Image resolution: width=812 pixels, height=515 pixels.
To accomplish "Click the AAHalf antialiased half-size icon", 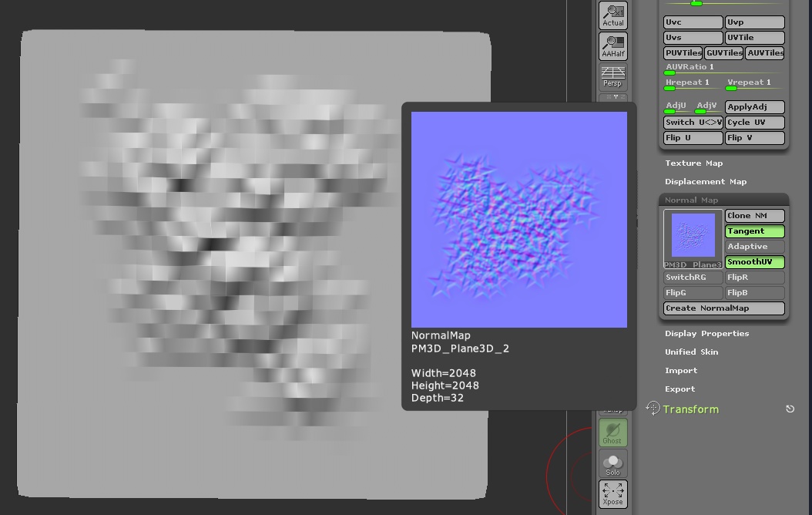I will pyautogui.click(x=613, y=46).
